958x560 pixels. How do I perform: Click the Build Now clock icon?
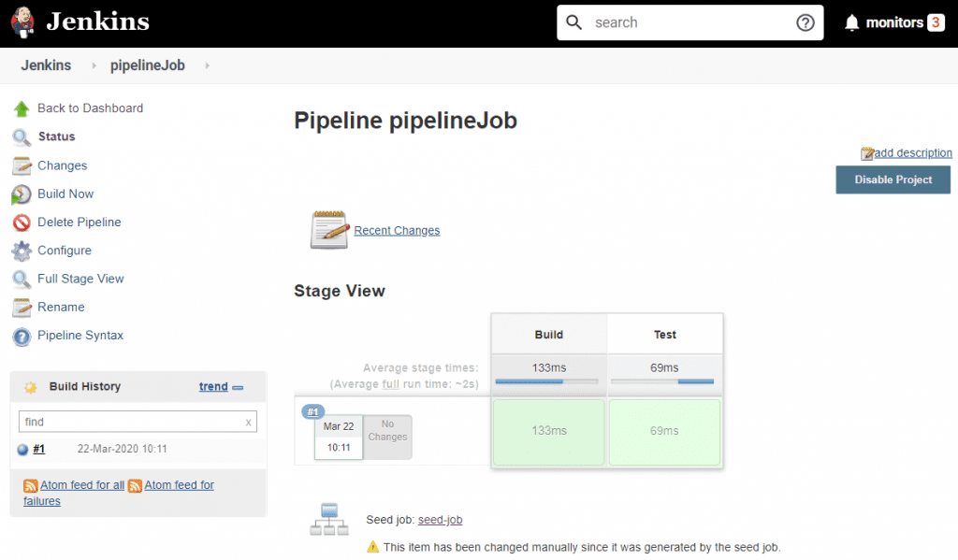tap(22, 194)
